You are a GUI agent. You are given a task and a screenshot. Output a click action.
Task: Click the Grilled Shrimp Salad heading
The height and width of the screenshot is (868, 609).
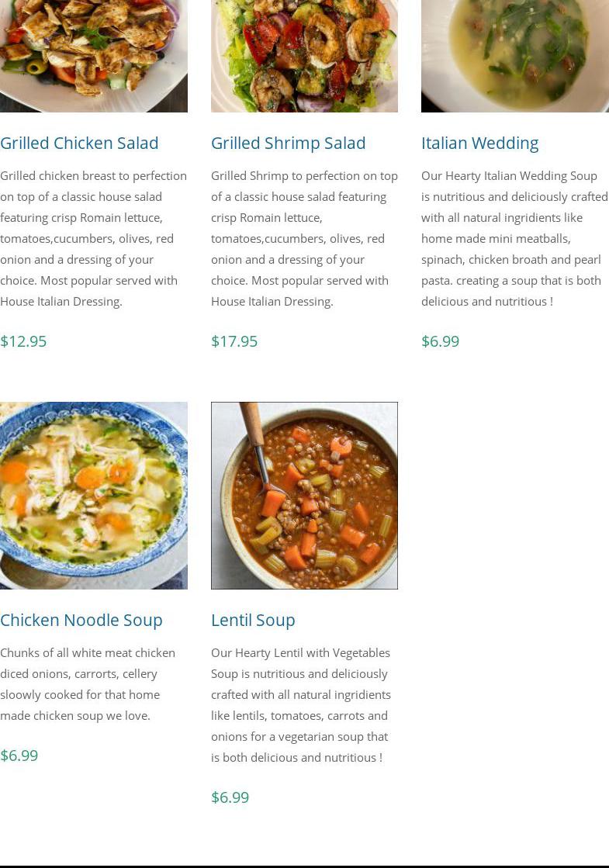(288, 143)
